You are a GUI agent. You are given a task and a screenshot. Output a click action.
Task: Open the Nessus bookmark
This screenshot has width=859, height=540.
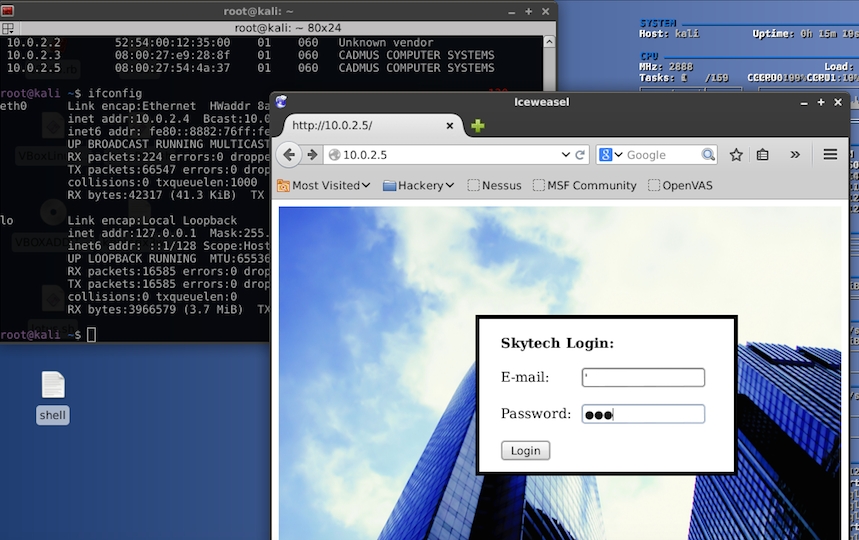494,185
